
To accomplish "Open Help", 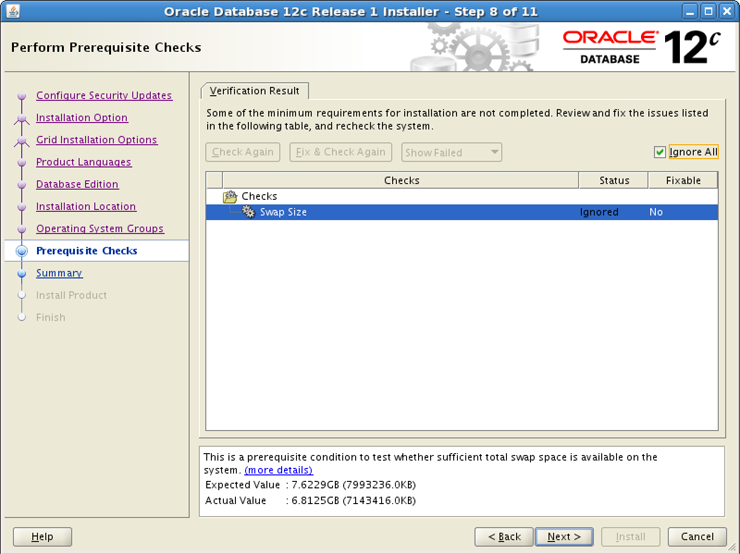I will click(42, 537).
